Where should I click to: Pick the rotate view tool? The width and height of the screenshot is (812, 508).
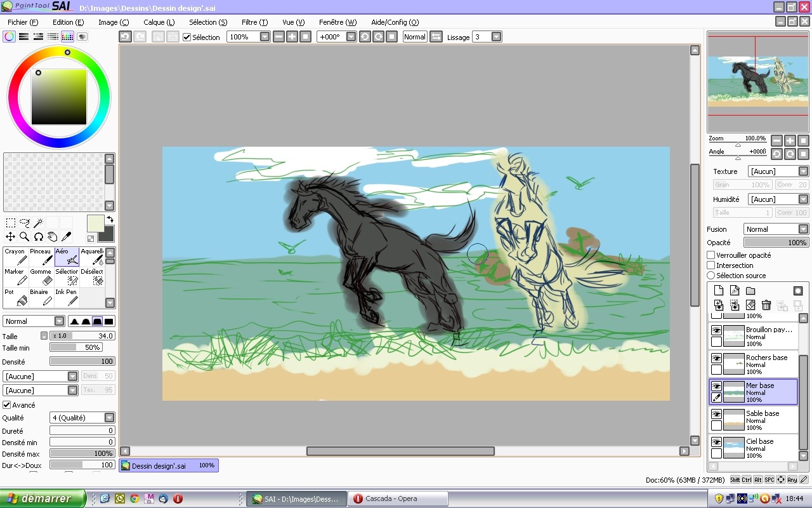pyautogui.click(x=38, y=237)
